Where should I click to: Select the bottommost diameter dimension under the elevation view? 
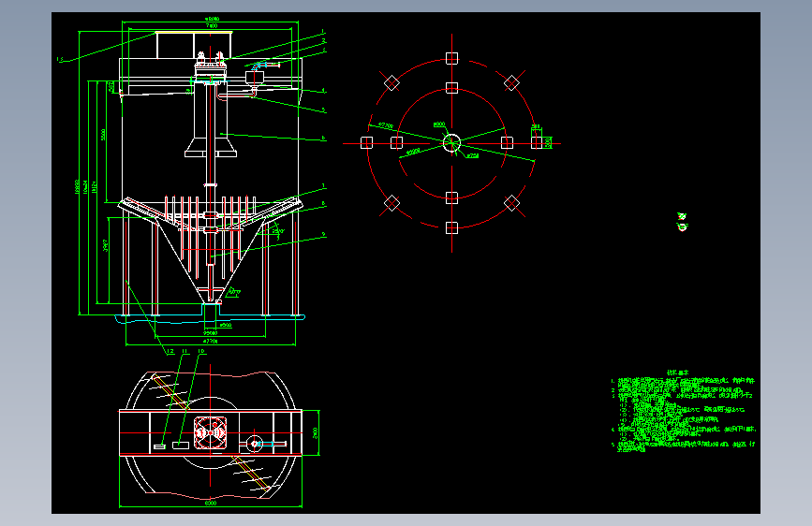(x=210, y=342)
